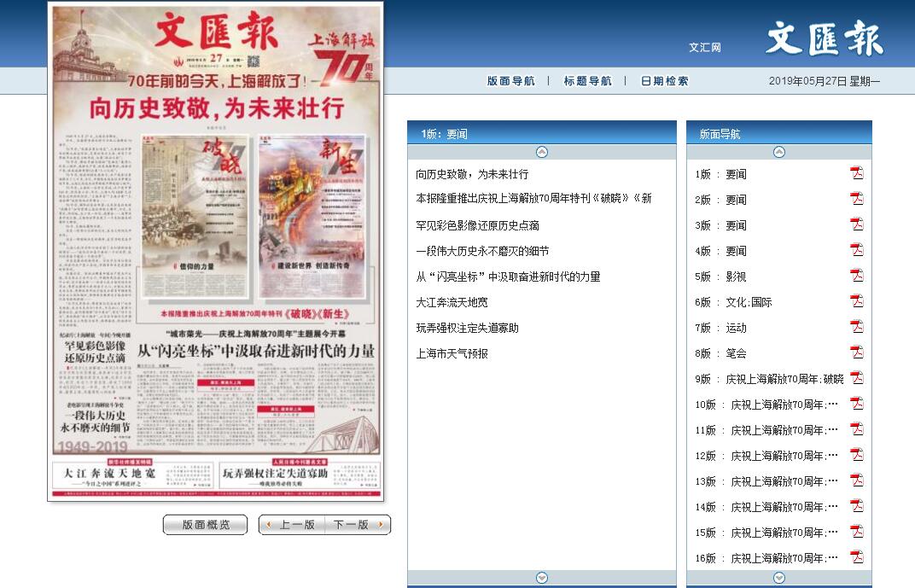Screen dimensions: 915x588
Task: Open PDF icon for 12版 row
Action: 856,455
